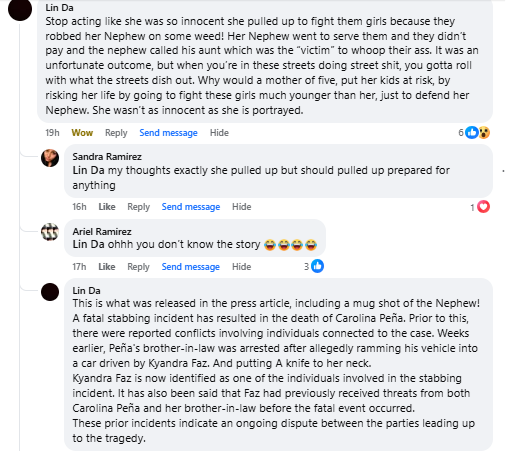Like Sandra Ramirez's reply
The height and width of the screenshot is (451, 506).
coord(107,207)
